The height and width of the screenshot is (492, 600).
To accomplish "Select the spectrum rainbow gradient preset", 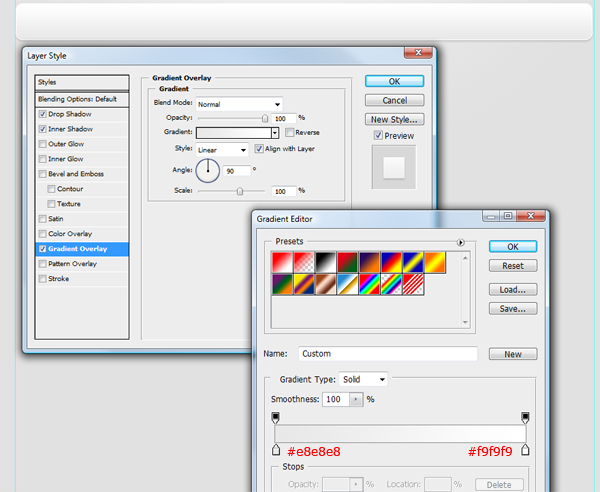I will [x=370, y=284].
